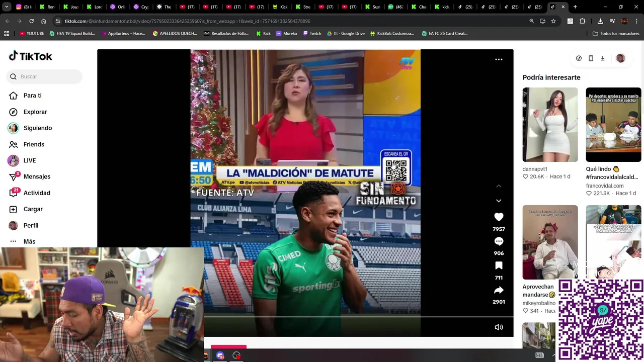Open the browser apps grid icon

[x=7, y=34]
